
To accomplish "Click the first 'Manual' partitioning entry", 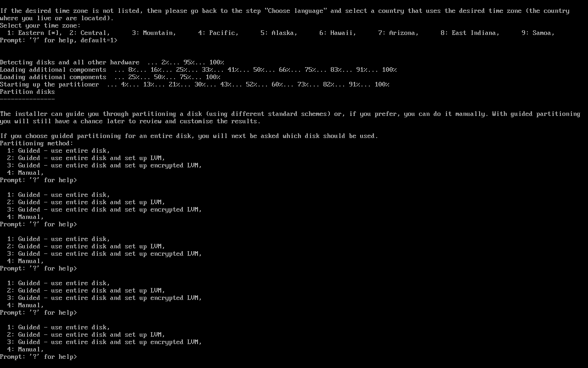I will (x=25, y=172).
